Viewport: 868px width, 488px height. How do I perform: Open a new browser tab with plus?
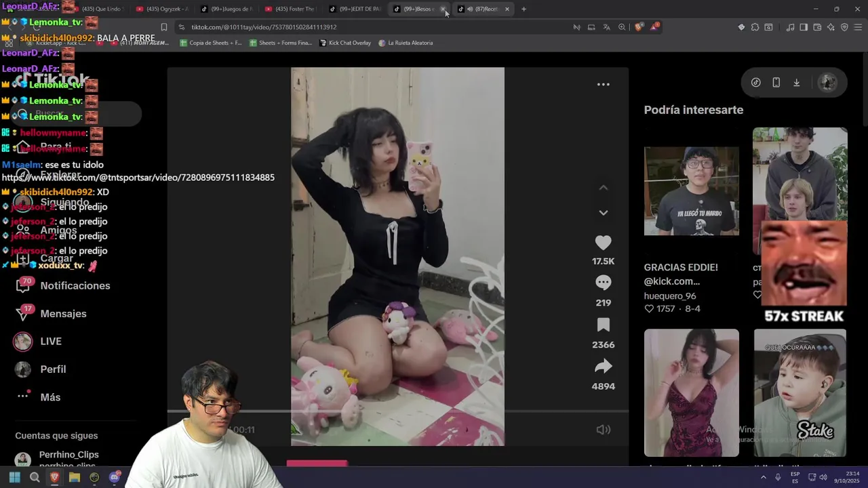point(524,9)
